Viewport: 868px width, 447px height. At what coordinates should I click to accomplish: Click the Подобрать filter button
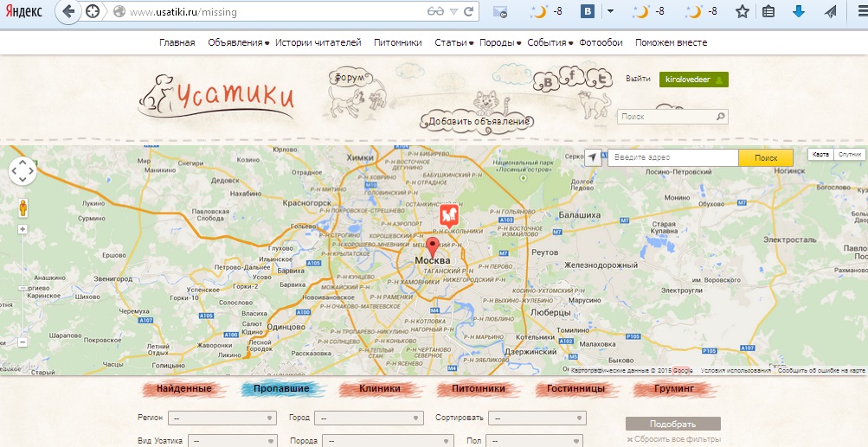(672, 424)
